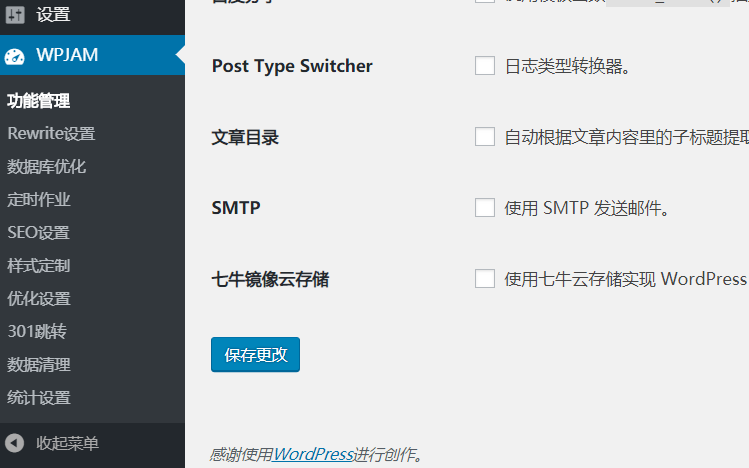Click the settings sliders icon
Image resolution: width=749 pixels, height=468 pixels.
pos(15,15)
